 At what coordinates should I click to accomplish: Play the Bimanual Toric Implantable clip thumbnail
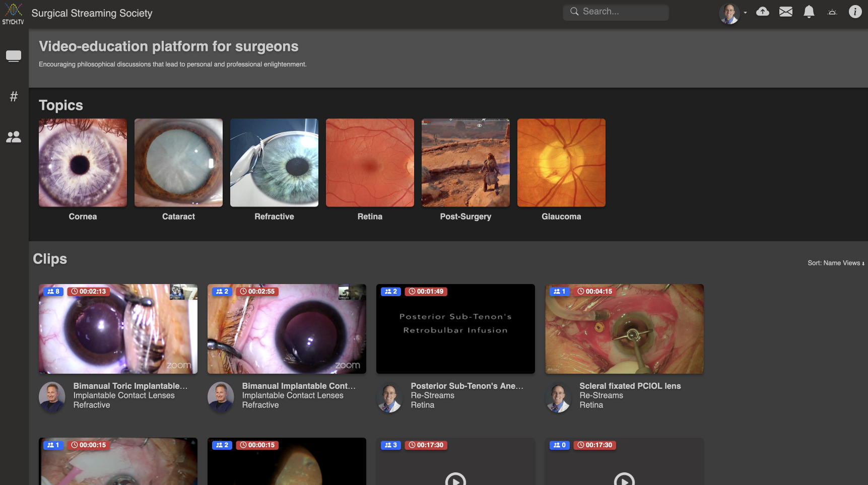pyautogui.click(x=118, y=329)
